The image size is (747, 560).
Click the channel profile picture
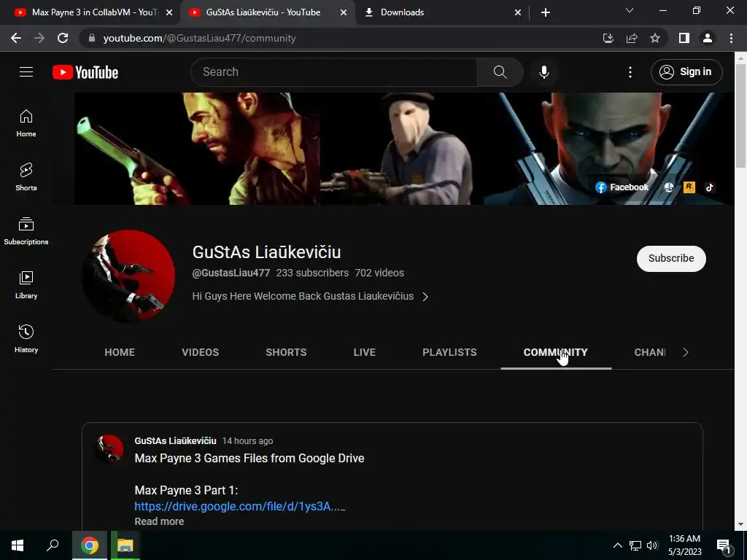128,276
